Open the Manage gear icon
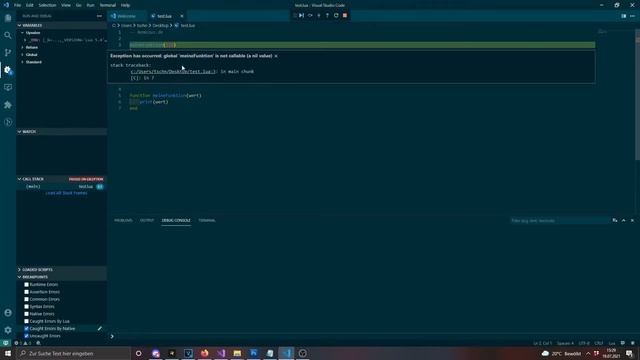 pos(8,330)
